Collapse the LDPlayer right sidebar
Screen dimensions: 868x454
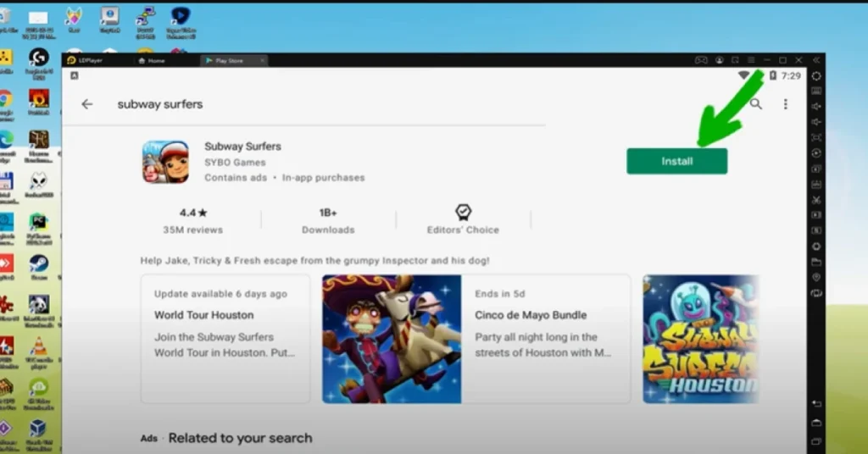(816, 60)
